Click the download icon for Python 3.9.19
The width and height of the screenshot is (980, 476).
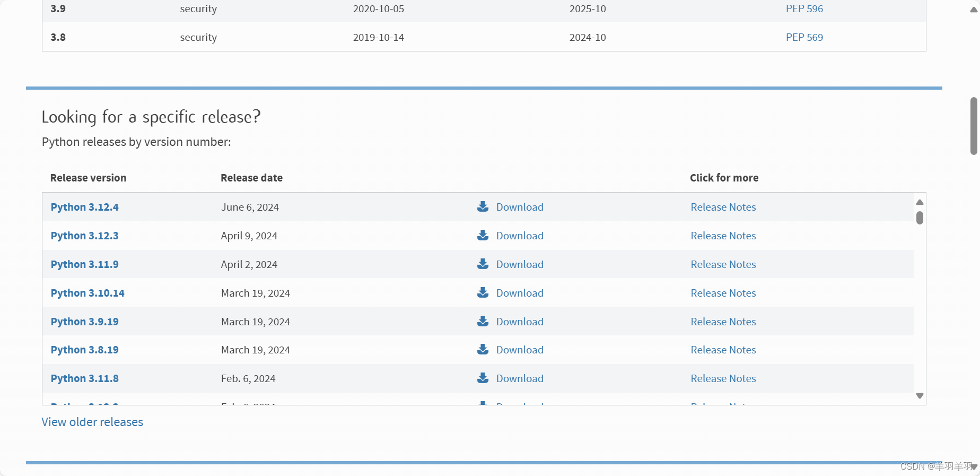[483, 321]
